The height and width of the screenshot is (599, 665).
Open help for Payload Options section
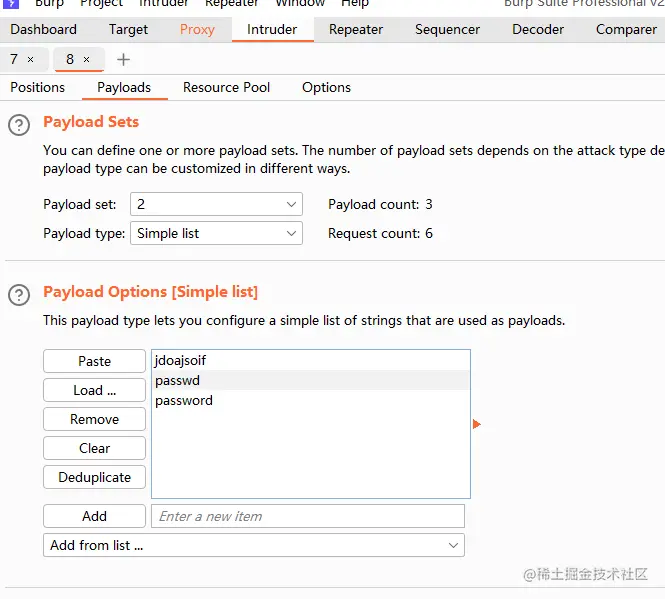tap(19, 295)
